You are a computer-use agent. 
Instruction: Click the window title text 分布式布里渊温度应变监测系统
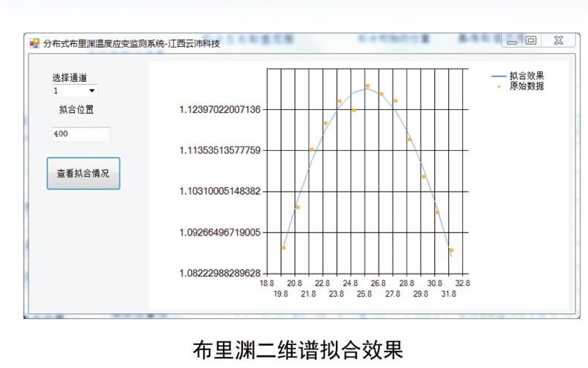tap(104, 44)
